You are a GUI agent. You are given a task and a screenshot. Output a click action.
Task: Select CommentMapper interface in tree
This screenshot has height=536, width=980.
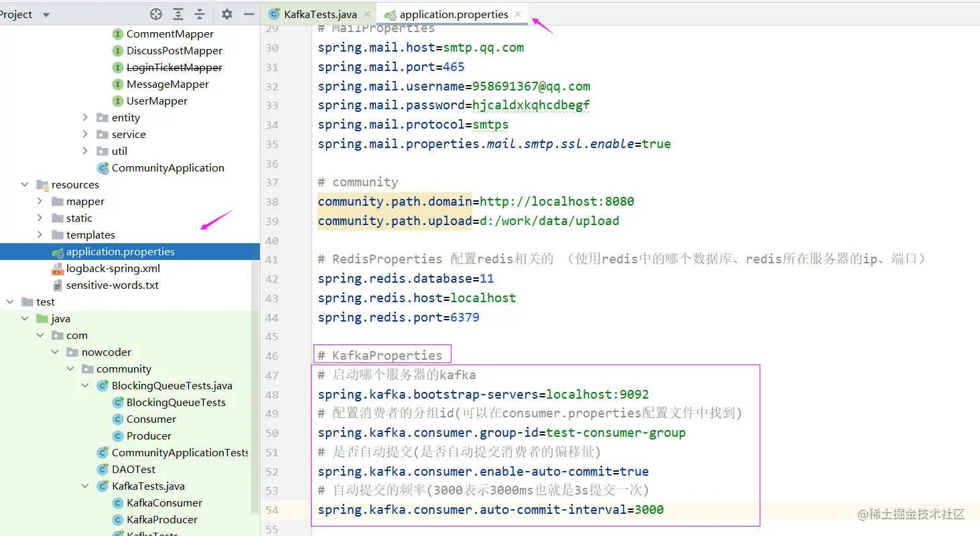point(170,34)
